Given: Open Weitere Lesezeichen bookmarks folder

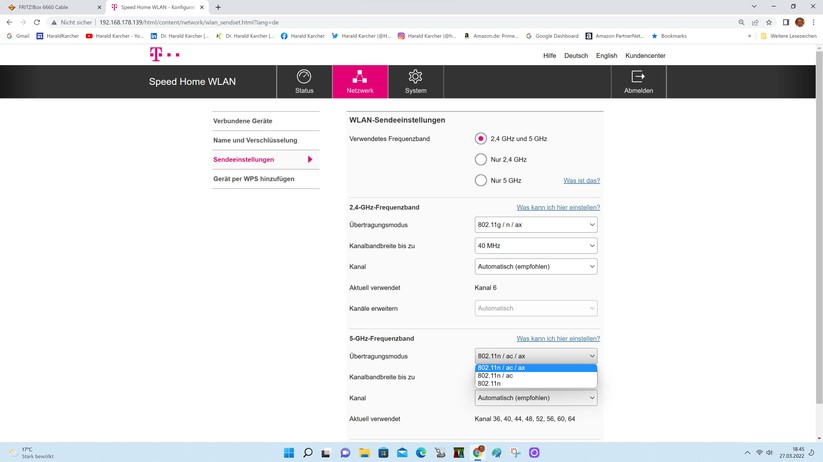Looking at the screenshot, I should click(x=788, y=36).
